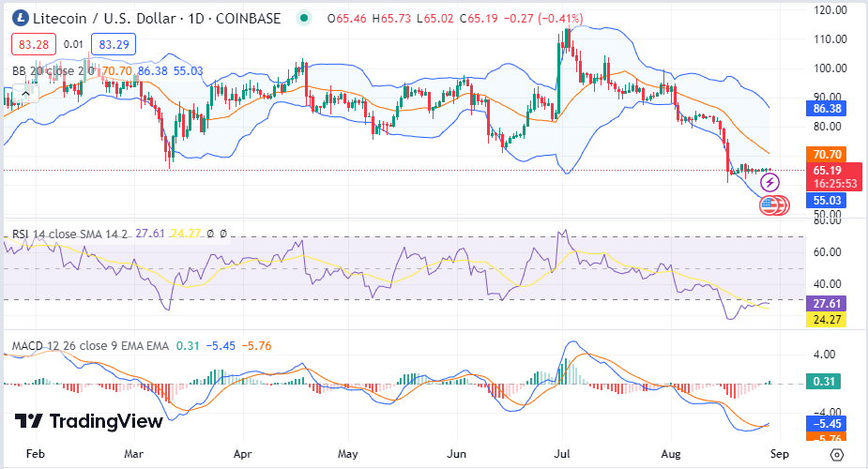This screenshot has height=469, width=868.
Task: Click the 65.19 current price label
Action: coord(826,171)
